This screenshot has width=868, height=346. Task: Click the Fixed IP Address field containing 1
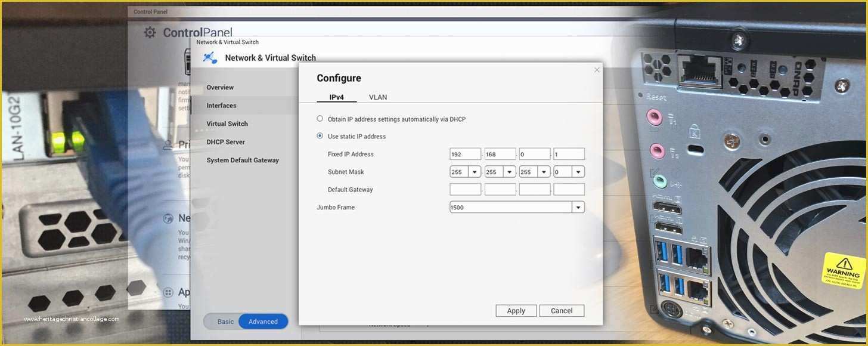(569, 154)
